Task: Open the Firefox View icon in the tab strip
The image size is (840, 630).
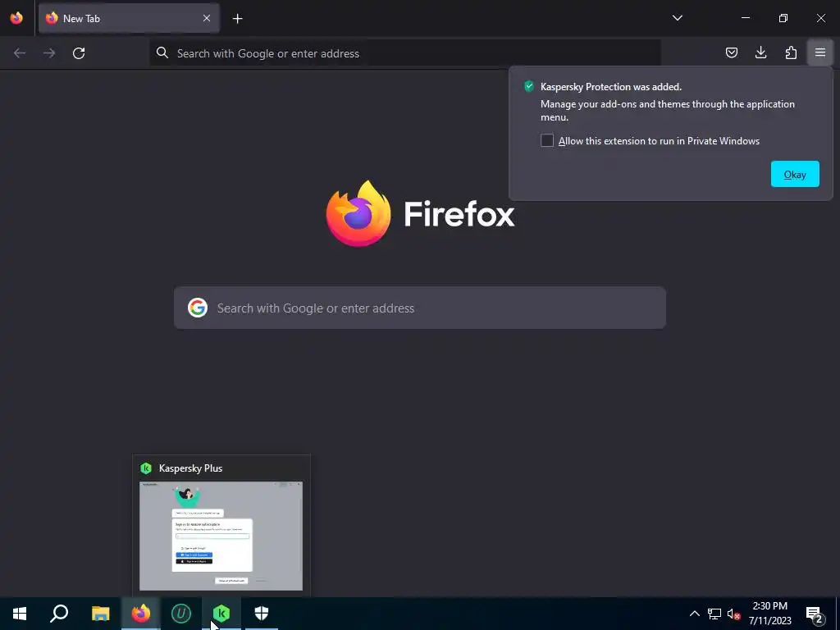Action: (16, 18)
